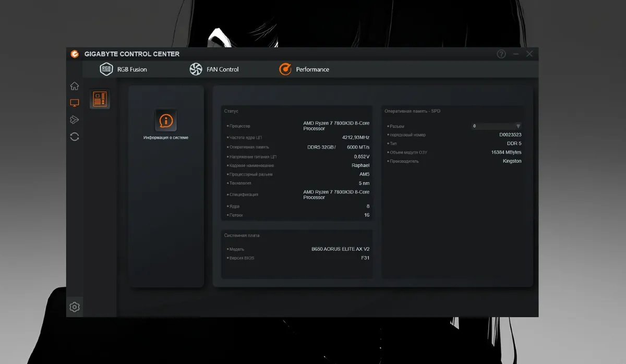Open help with the question mark icon
The width and height of the screenshot is (626, 364).
[x=501, y=54]
